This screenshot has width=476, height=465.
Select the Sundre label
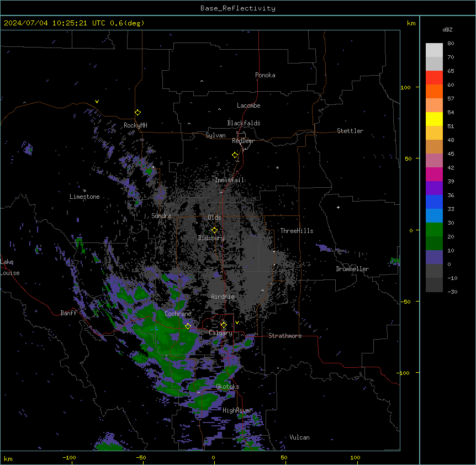coord(161,216)
